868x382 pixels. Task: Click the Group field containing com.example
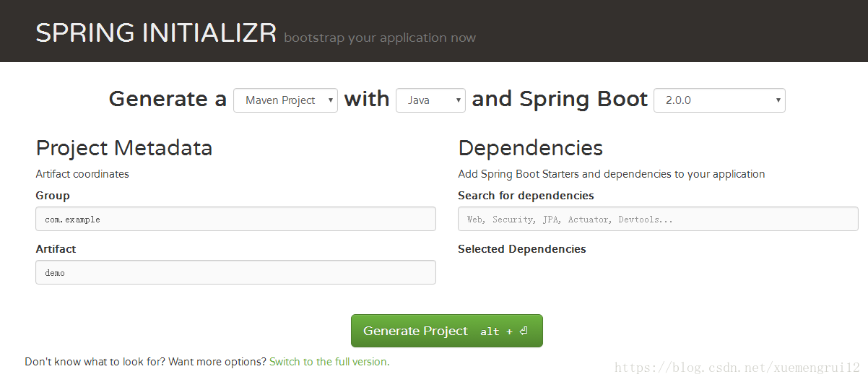(x=235, y=219)
